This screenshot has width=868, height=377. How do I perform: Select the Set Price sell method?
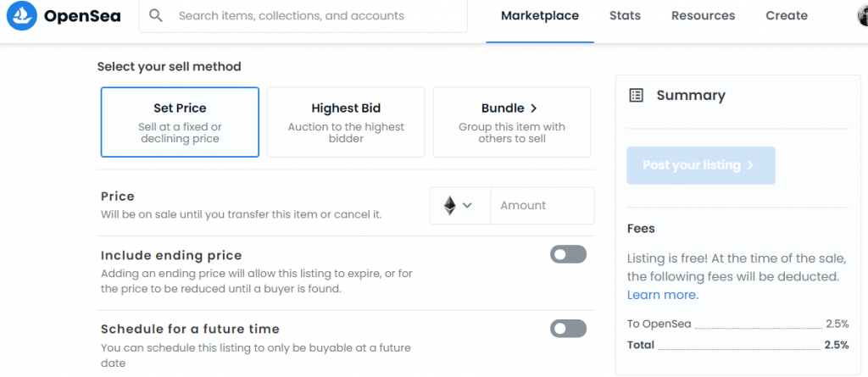click(180, 122)
